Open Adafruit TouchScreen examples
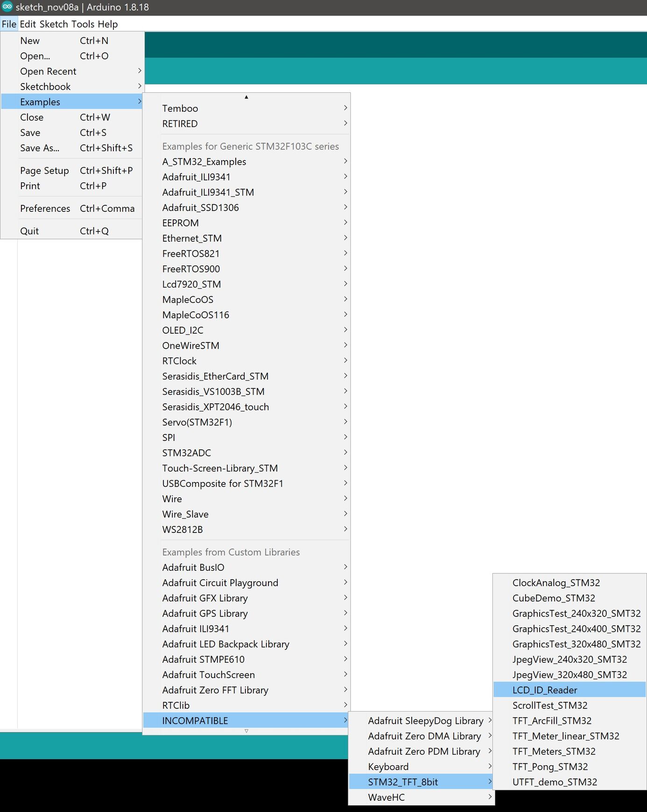The width and height of the screenshot is (647, 812). click(x=246, y=675)
